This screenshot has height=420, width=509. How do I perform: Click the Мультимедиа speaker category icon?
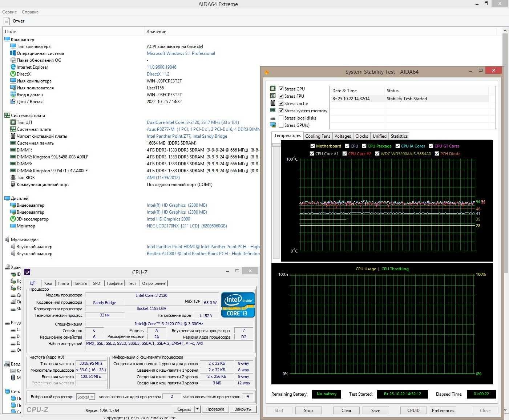[x=7, y=239]
